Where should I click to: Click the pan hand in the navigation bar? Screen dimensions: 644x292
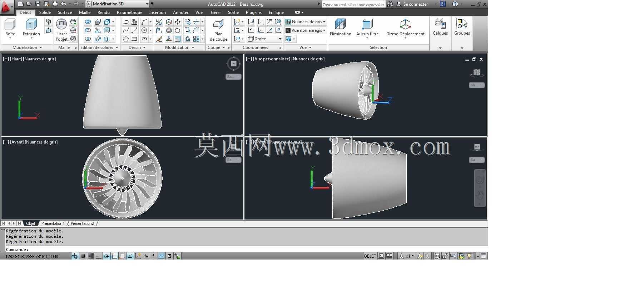coord(480,195)
